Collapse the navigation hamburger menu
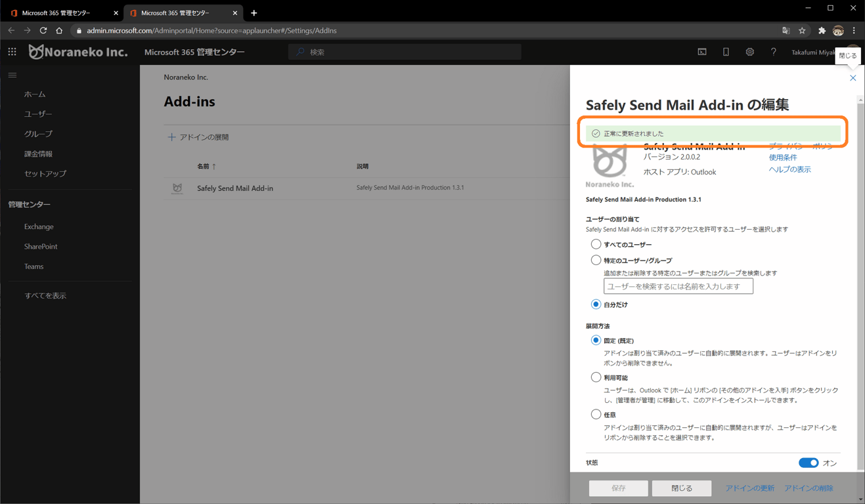 (12, 75)
